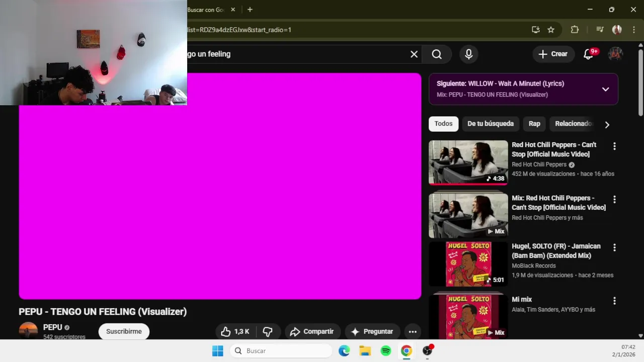Image resolution: width=644 pixels, height=362 pixels.
Task: Close the Buscar con Google tab
Action: click(233, 10)
